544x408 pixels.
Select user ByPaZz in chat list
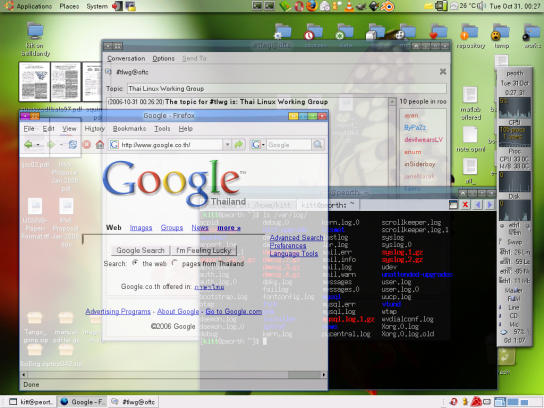415,127
